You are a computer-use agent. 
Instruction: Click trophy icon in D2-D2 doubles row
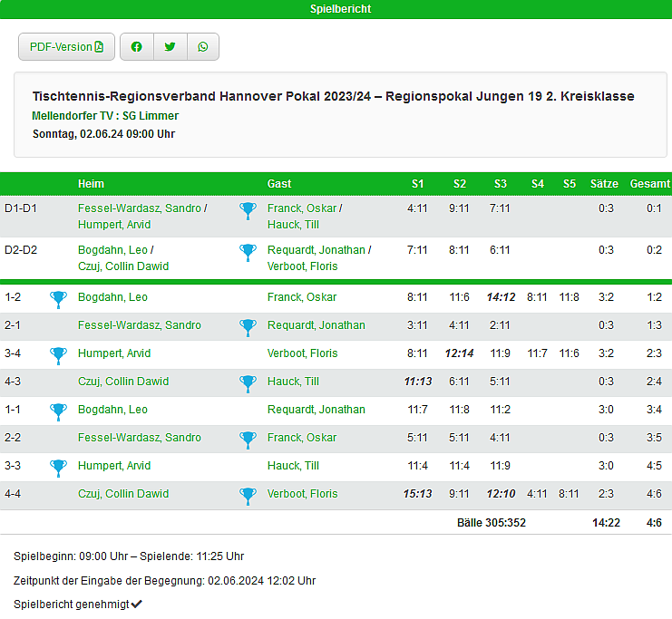click(248, 252)
